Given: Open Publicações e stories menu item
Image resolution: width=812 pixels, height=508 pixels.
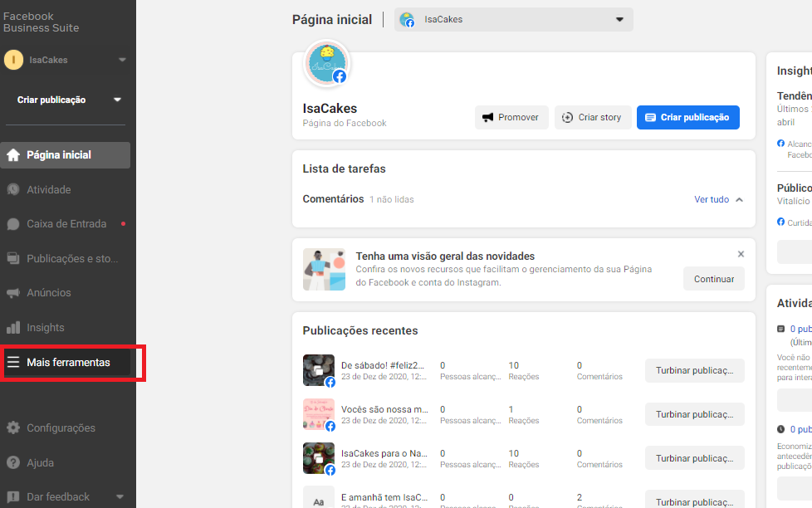Looking at the screenshot, I should coord(66,258).
